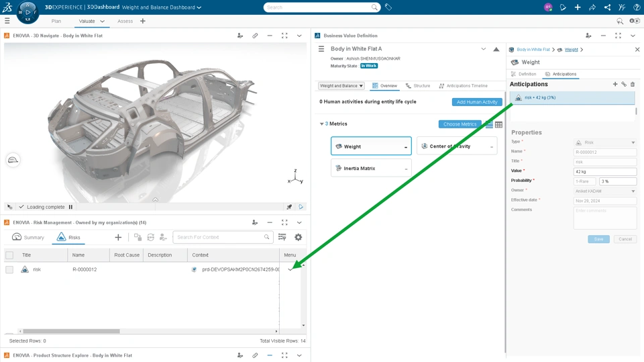The image size is (644, 362).
Task: Click the plus add icon in the top bar
Action: 578,7
